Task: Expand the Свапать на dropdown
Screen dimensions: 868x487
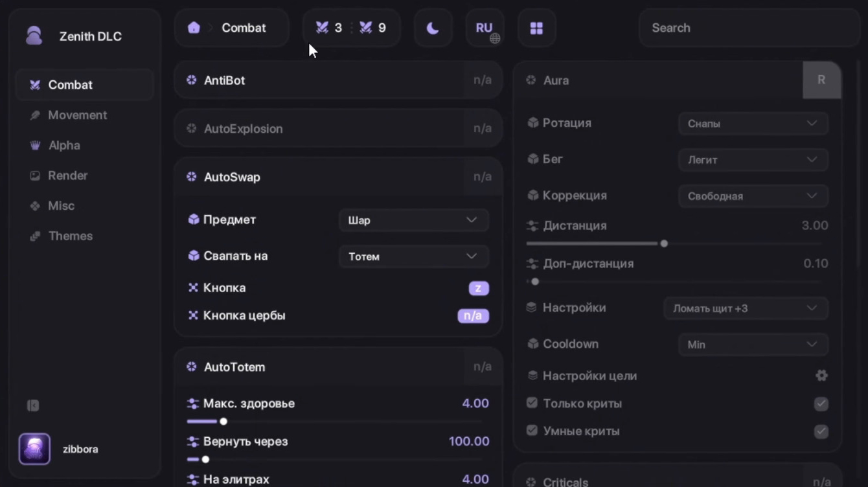Action: 413,256
